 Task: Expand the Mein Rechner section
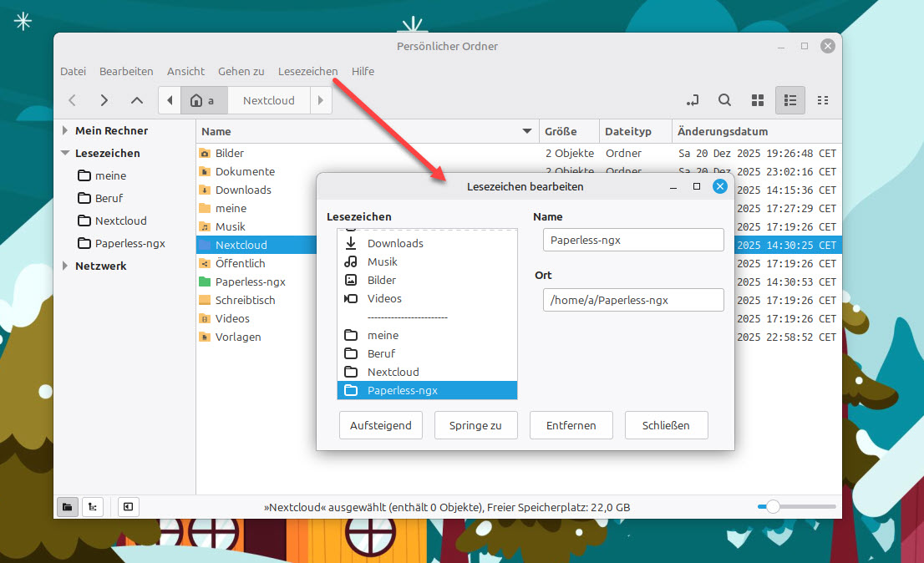point(65,131)
